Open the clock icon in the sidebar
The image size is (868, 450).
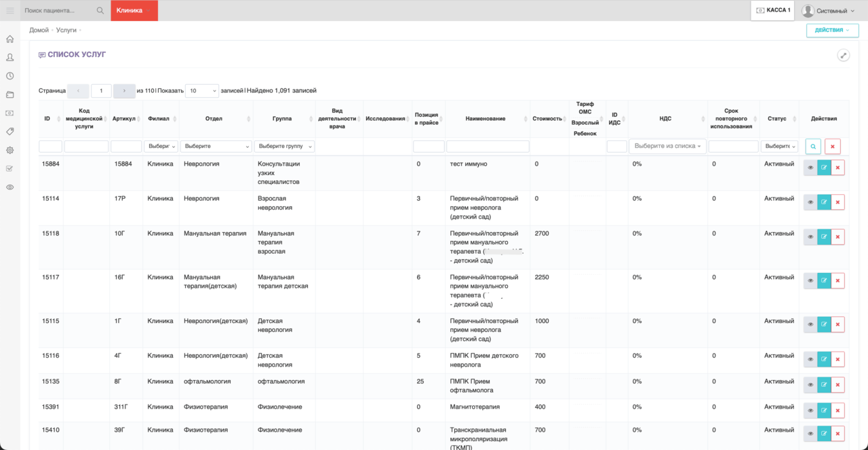point(9,76)
